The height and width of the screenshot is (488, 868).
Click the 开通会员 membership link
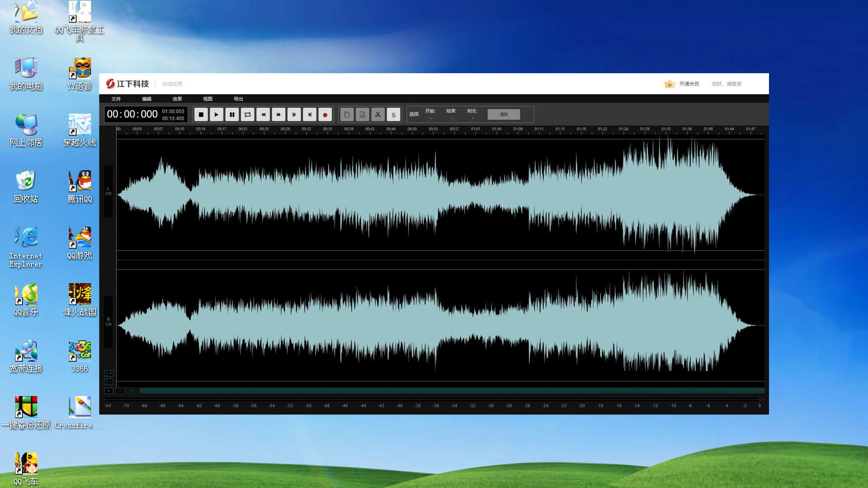pyautogui.click(x=689, y=84)
